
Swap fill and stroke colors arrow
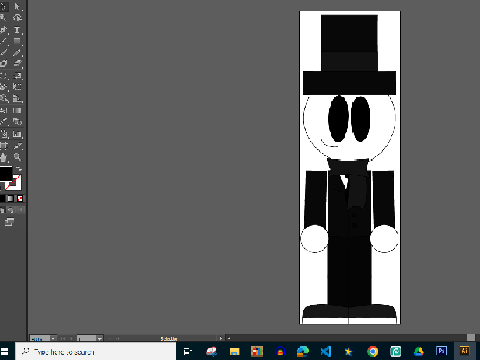pyautogui.click(x=19, y=169)
